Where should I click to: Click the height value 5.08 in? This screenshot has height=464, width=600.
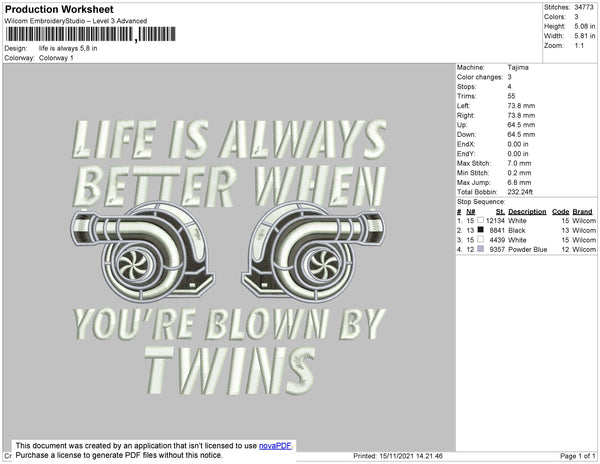584,26
